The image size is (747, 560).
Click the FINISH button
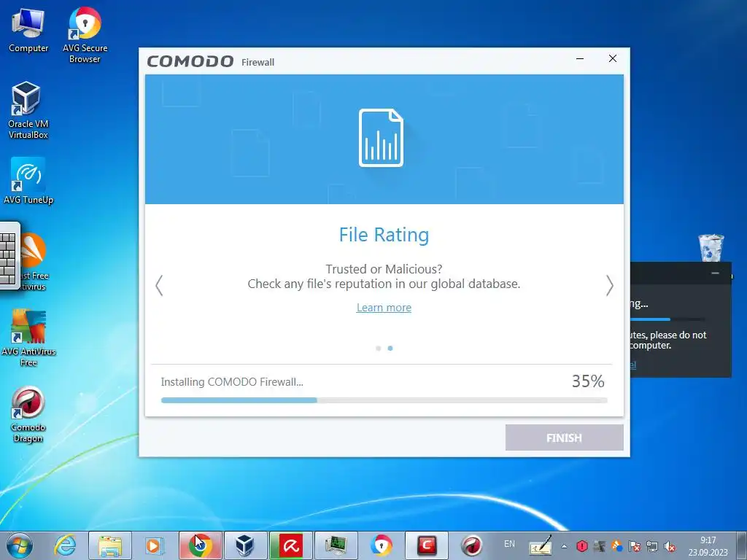pos(564,437)
